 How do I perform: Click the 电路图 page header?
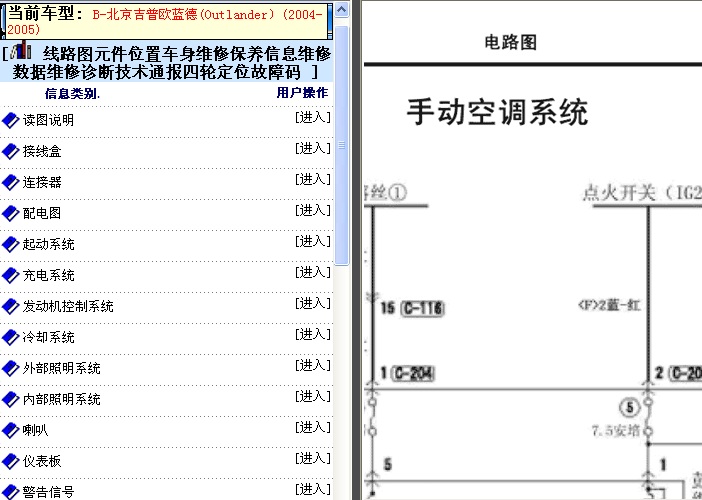[x=510, y=43]
